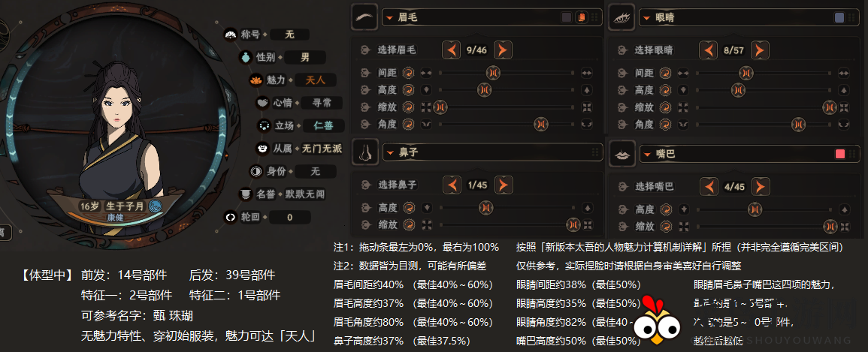Image resolution: width=868 pixels, height=352 pixels.
Task: Go to previous eye style arrow
Action: 709,50
